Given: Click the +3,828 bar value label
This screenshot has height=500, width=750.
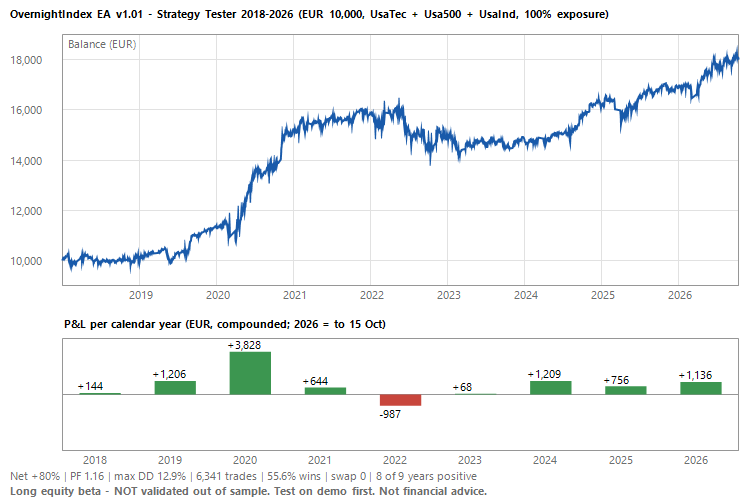Looking at the screenshot, I should (244, 345).
